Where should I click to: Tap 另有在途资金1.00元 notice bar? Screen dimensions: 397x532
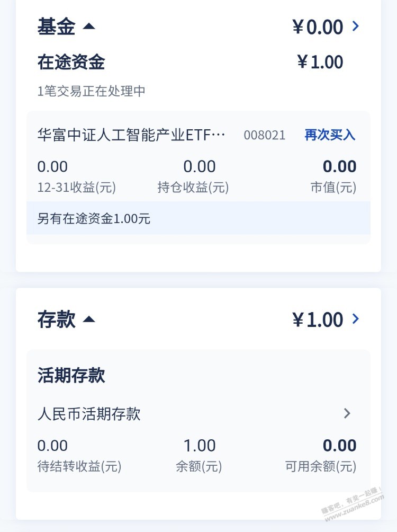[x=198, y=218]
